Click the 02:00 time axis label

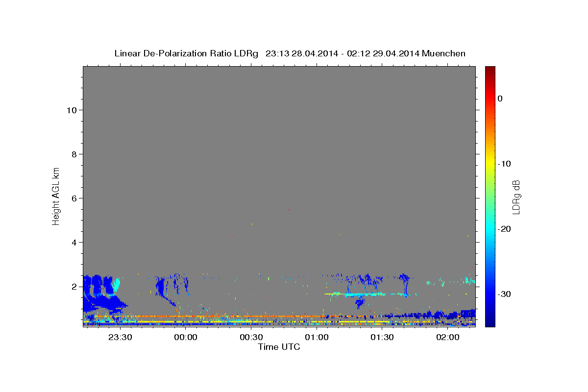[448, 337]
